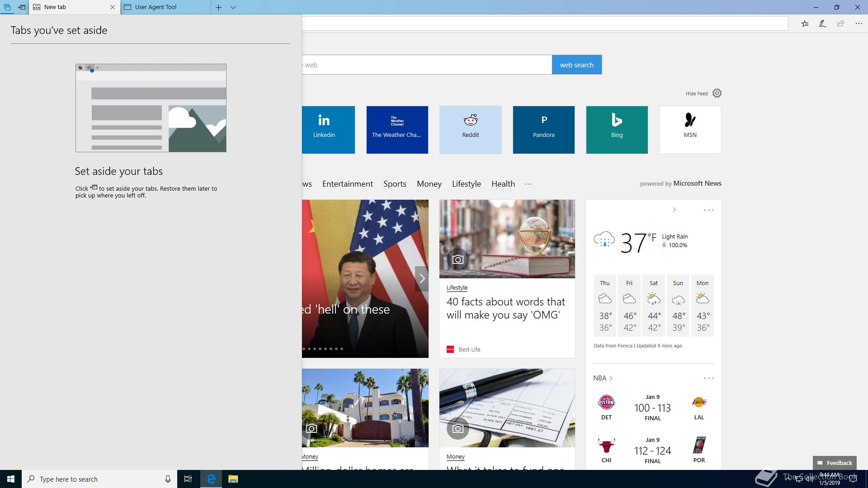
Task: Show tab previews chevron
Action: pos(233,7)
